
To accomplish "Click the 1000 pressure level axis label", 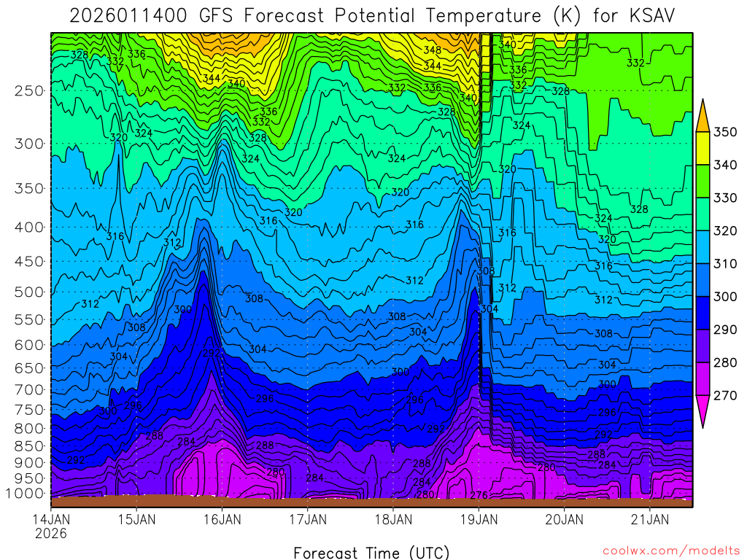I will coord(25,494).
